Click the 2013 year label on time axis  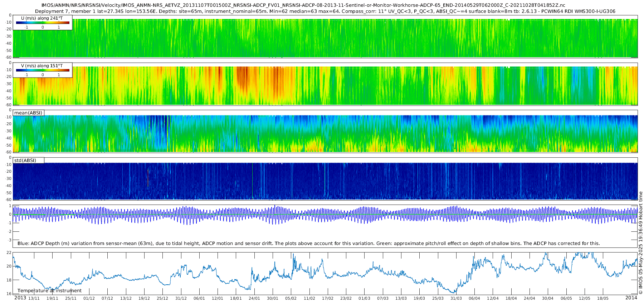point(20,298)
